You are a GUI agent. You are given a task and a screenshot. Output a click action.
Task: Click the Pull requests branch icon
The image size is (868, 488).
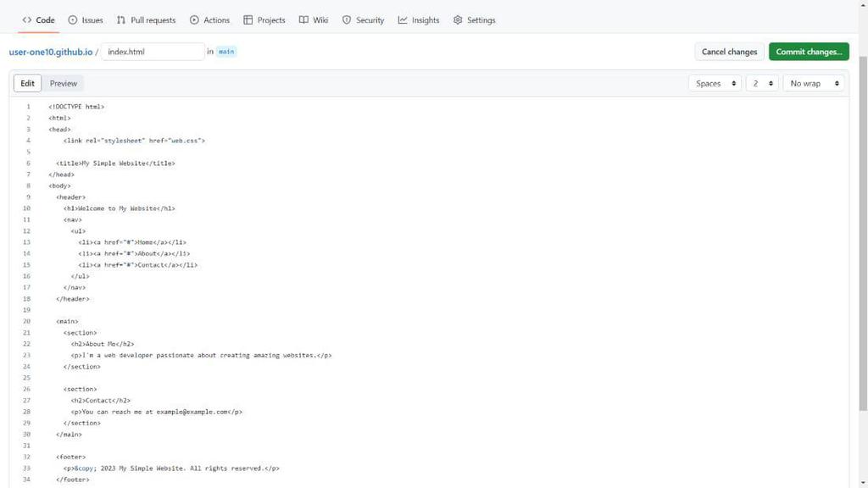coord(120,20)
